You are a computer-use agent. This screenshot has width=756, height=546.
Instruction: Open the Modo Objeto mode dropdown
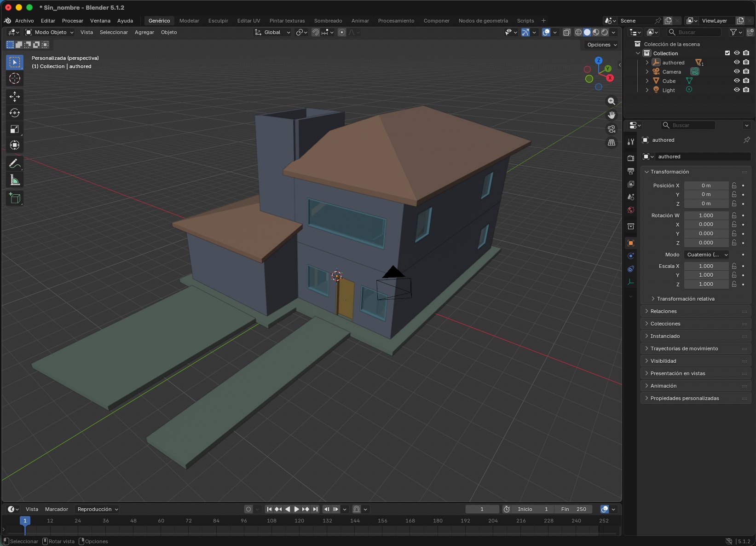tap(50, 32)
